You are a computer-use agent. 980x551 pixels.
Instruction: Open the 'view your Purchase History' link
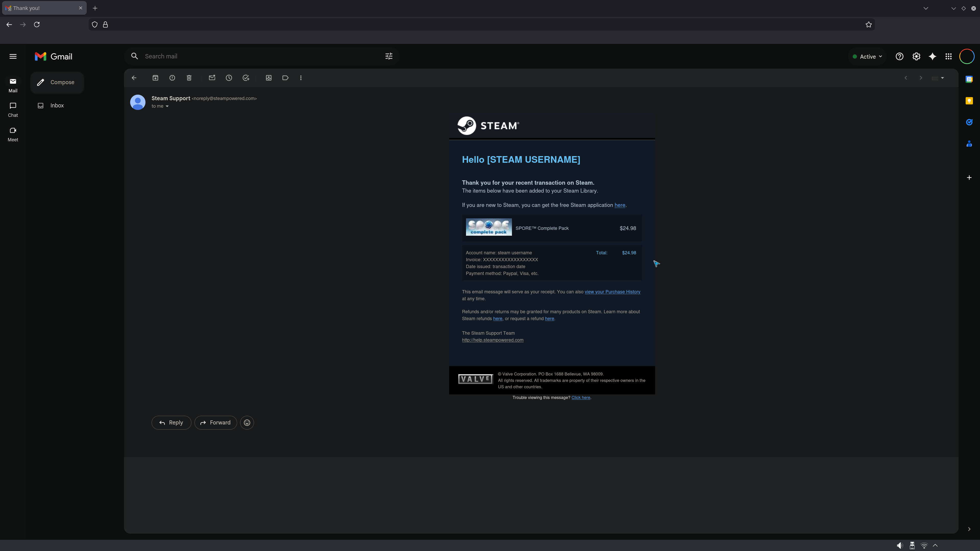[612, 292]
